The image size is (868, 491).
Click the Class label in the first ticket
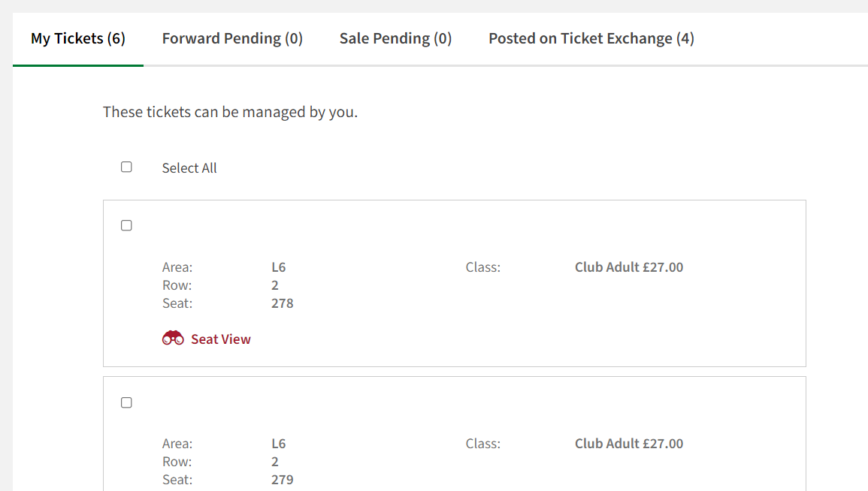click(x=482, y=267)
